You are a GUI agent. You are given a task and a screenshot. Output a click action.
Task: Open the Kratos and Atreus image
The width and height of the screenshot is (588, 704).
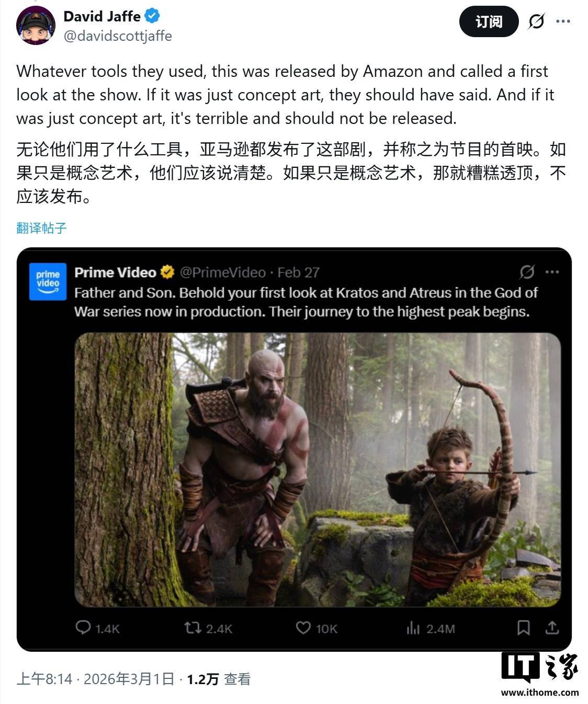pos(318,470)
